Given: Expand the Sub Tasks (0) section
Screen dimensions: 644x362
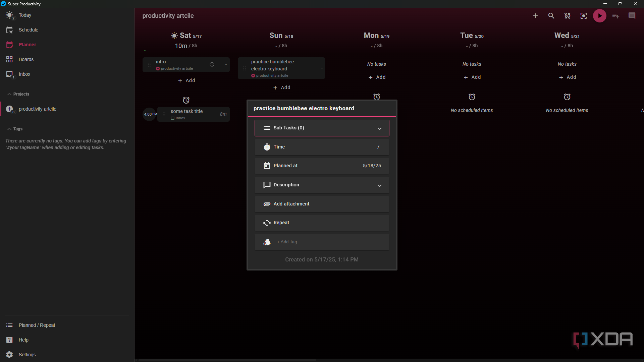Looking at the screenshot, I should click(322, 128).
